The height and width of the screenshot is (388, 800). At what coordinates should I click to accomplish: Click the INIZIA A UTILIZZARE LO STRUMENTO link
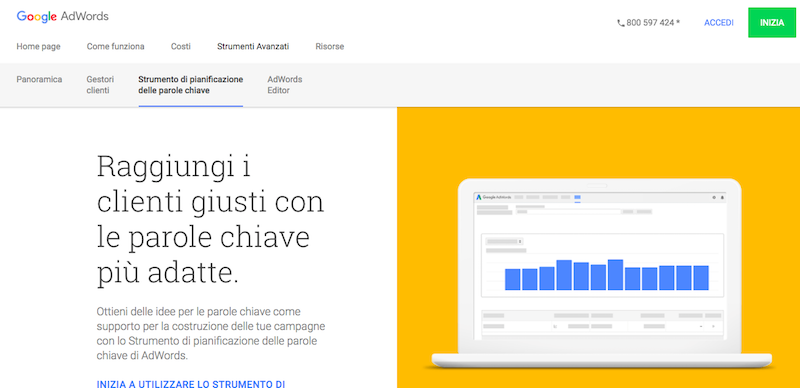pos(190,384)
